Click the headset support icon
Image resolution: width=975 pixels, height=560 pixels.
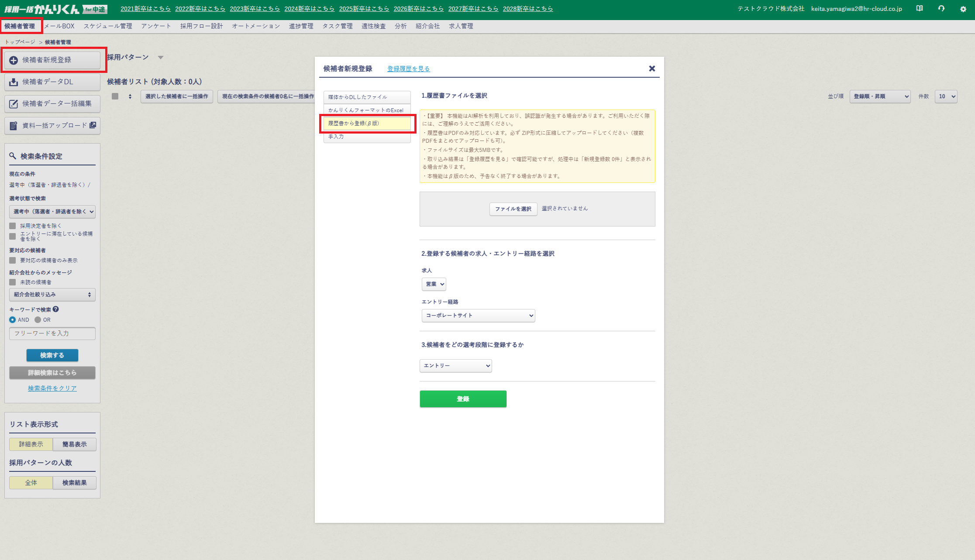(941, 8)
